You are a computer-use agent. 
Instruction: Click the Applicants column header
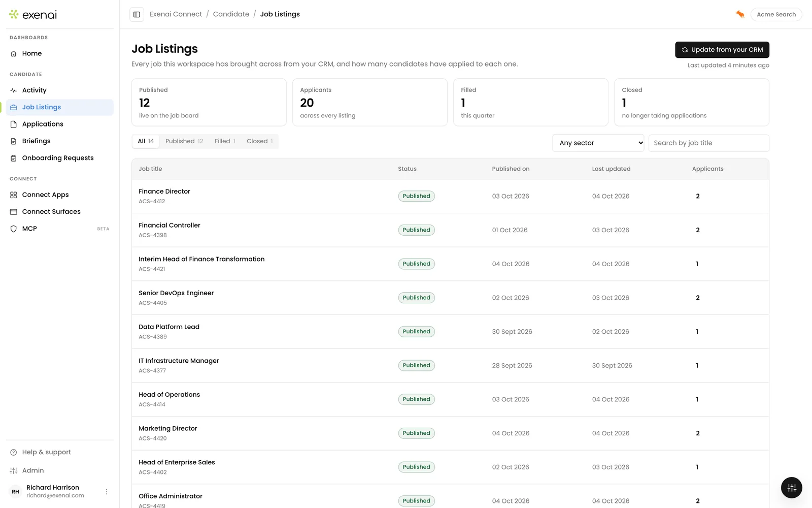707,169
